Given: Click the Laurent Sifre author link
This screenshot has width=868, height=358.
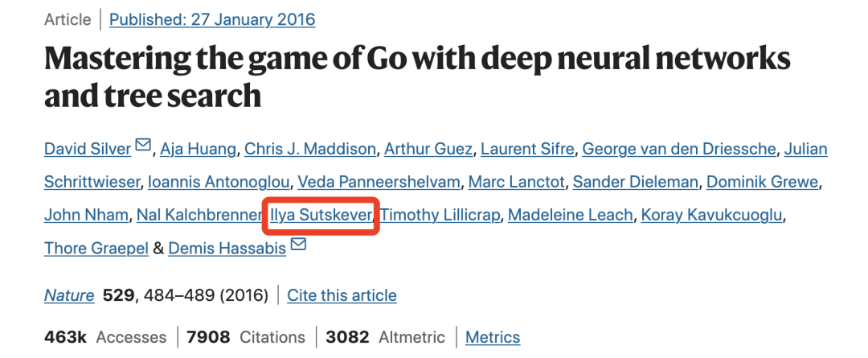Looking at the screenshot, I should 527,149.
